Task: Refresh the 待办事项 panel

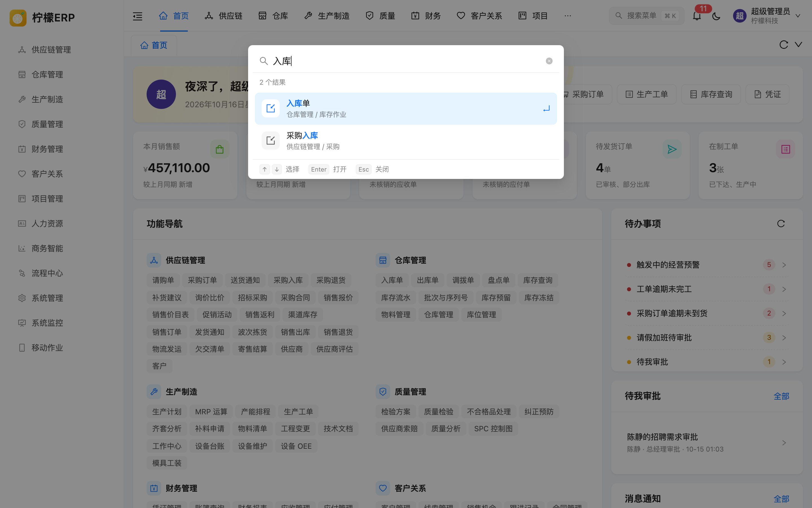Action: pos(781,224)
